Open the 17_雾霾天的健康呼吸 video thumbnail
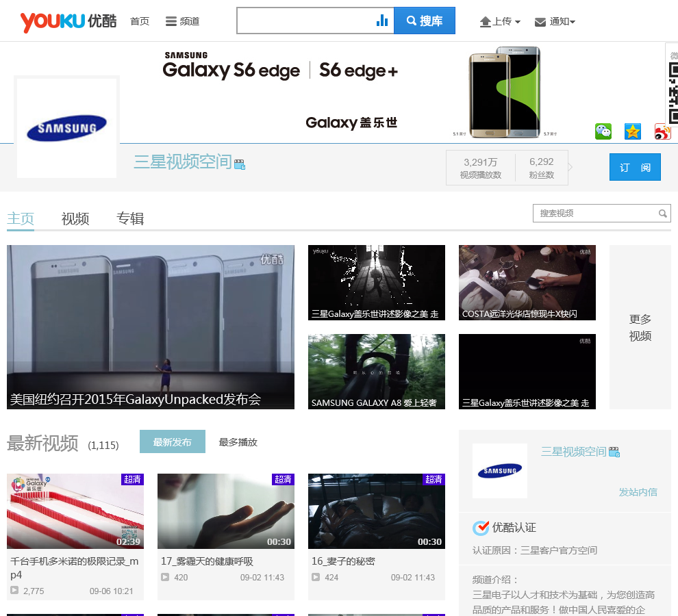Screen dimensions: 678x616 pos(226,511)
